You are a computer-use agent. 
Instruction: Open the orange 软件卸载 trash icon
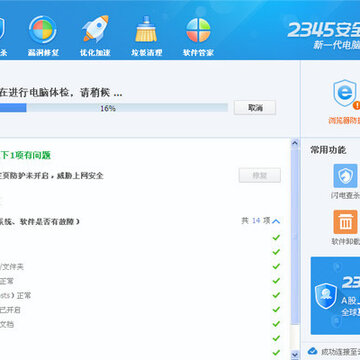pos(345,222)
